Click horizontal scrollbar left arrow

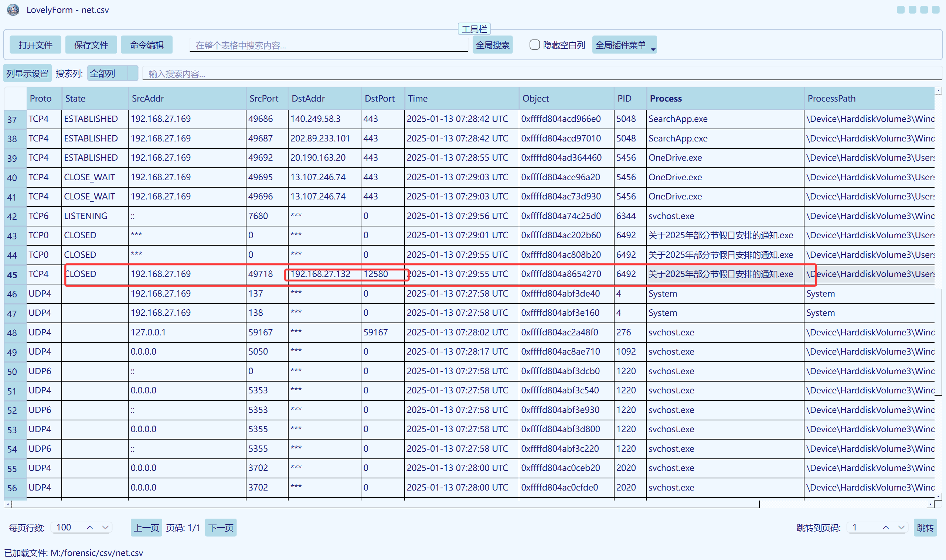coord(8,505)
